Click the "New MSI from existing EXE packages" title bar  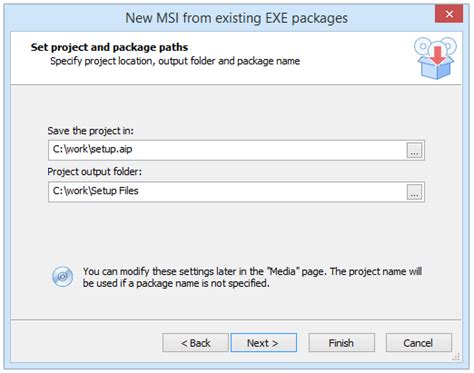point(236,18)
